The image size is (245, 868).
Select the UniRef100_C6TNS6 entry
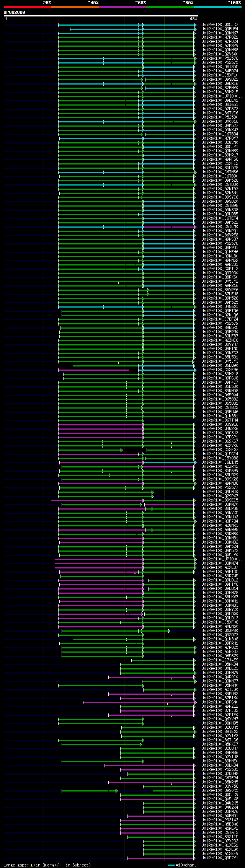[x=220, y=172]
